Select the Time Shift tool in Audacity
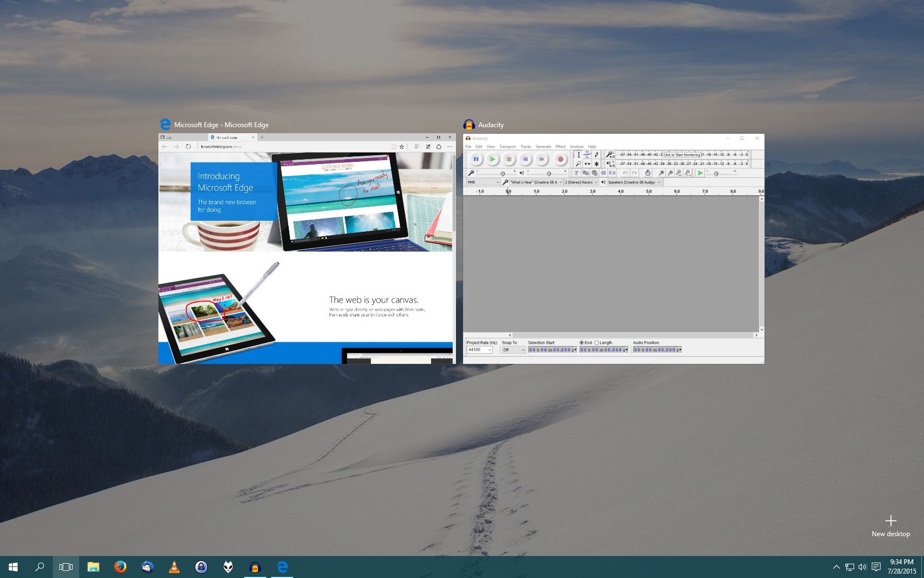This screenshot has height=578, width=924. pos(587,163)
